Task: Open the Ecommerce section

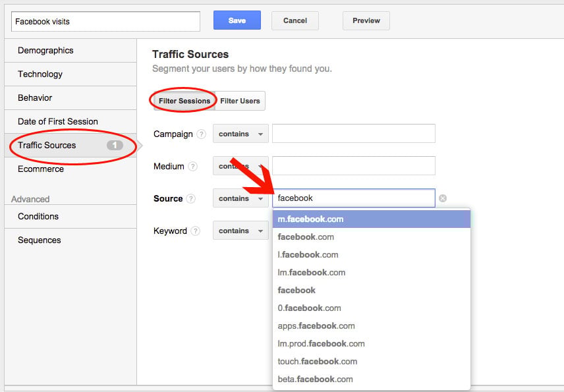Action: (41, 169)
